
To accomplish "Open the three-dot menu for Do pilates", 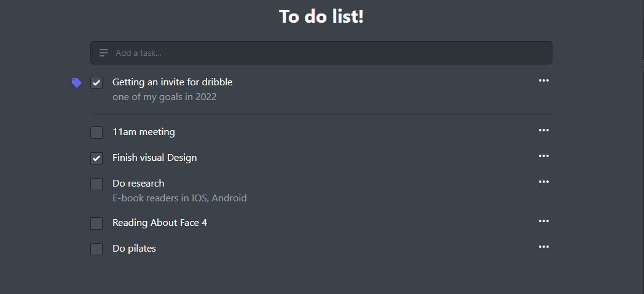I will click(x=543, y=247).
